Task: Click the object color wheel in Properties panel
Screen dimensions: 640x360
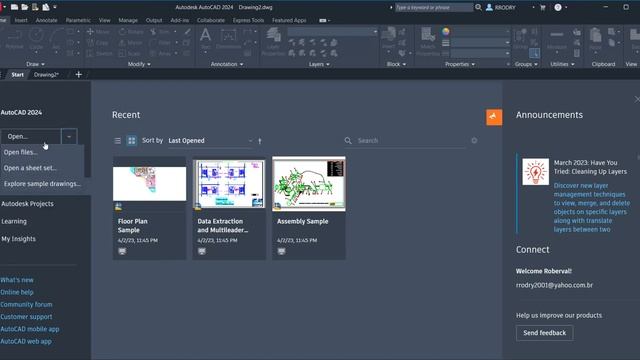Action: point(446,31)
